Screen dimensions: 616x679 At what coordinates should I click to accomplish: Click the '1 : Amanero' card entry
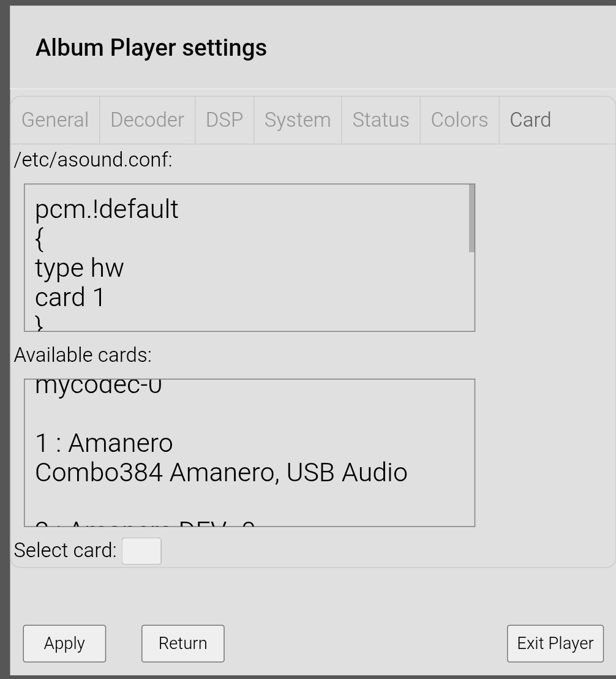click(x=104, y=443)
